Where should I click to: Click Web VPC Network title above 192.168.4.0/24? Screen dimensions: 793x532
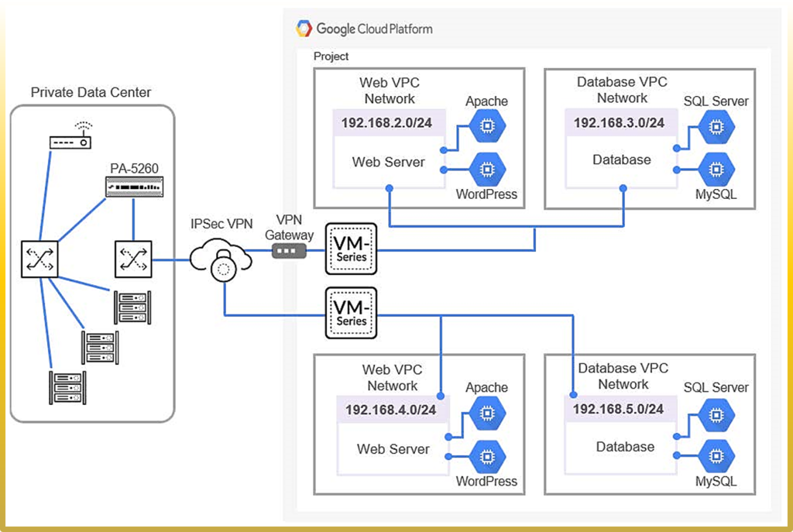pos(393,377)
